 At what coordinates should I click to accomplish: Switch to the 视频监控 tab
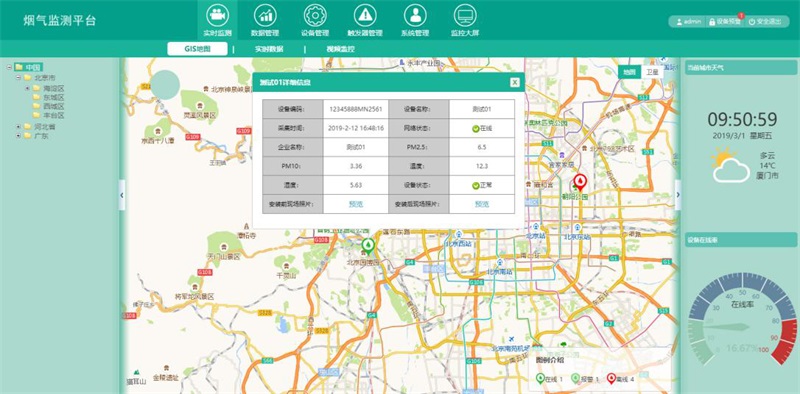pyautogui.click(x=340, y=50)
